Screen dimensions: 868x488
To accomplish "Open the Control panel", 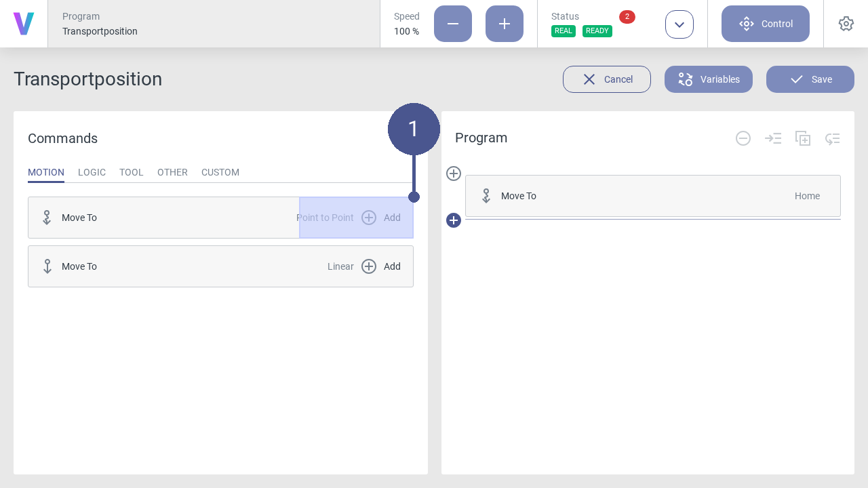I will (766, 24).
